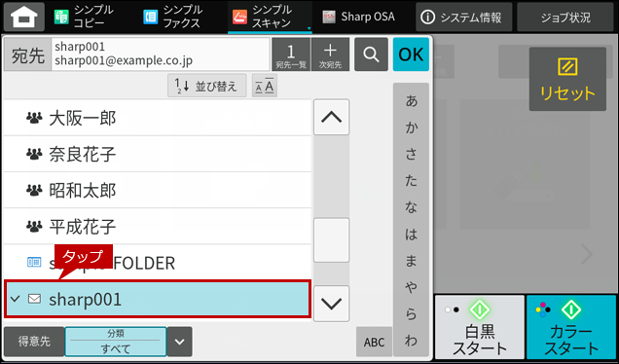Switch to シンプルファクス mode
The image size is (619, 364).
173,17
